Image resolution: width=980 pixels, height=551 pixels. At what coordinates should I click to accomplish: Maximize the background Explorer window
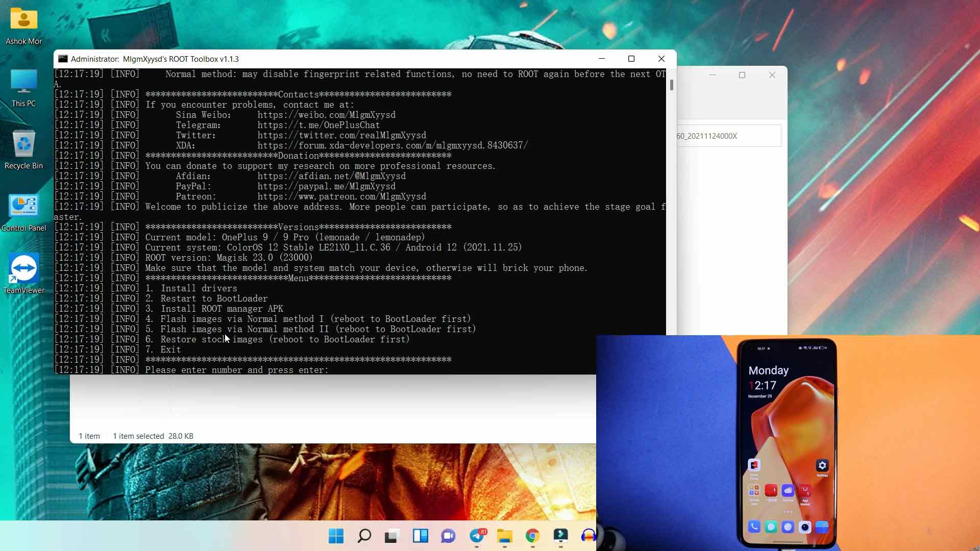tap(742, 75)
